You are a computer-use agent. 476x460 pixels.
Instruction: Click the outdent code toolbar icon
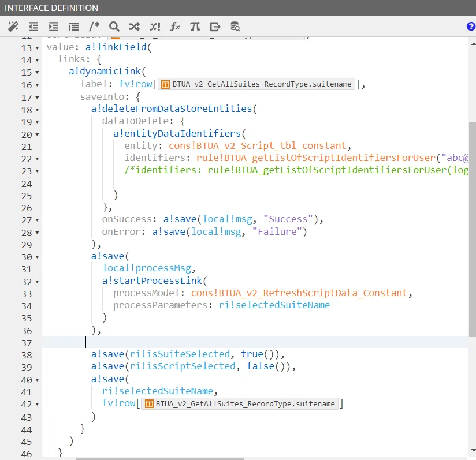pos(34,27)
